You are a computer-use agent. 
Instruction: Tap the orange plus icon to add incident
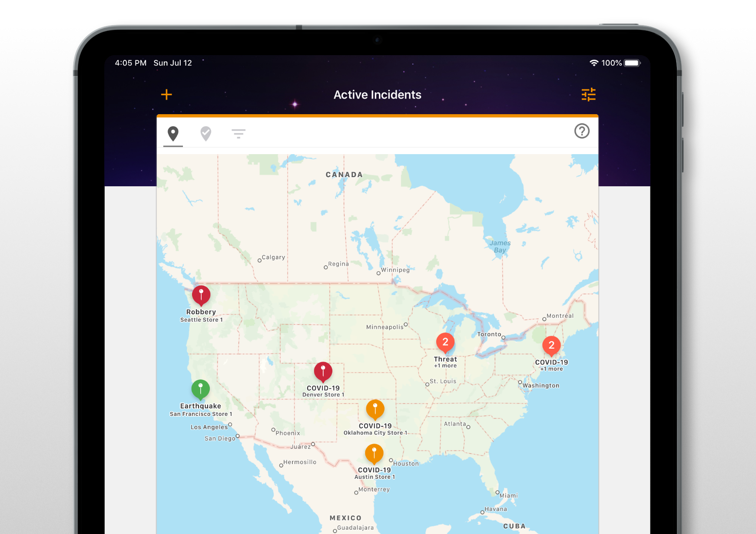[166, 95]
